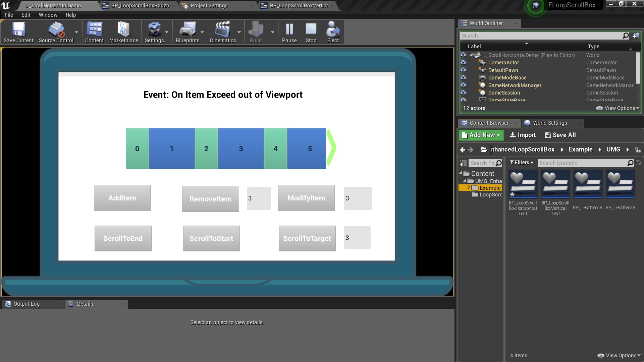This screenshot has height=362, width=644.
Task: Hide the DefaultPawn in World Outliner
Action: (x=464, y=70)
